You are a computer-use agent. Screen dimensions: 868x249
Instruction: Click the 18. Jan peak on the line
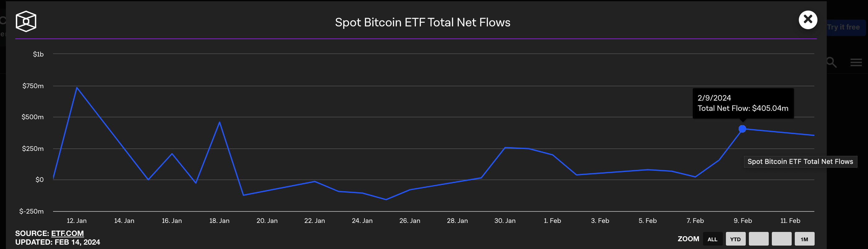tap(220, 122)
